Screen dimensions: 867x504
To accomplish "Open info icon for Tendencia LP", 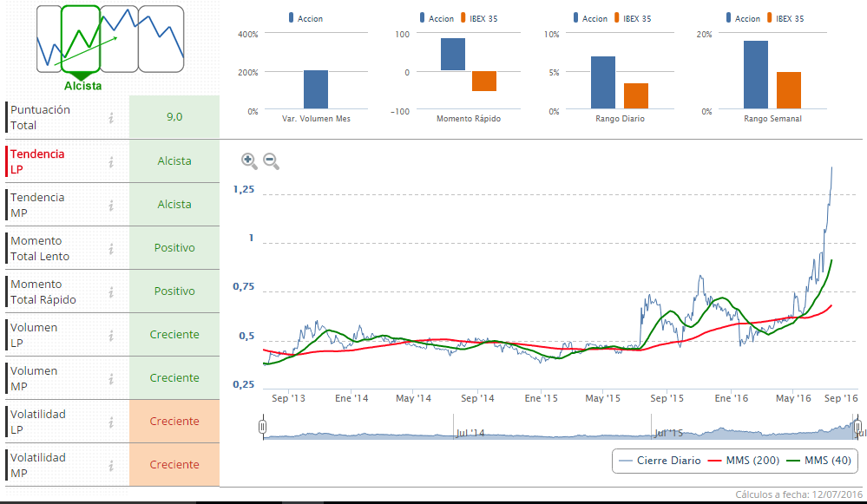I will 111,161.
